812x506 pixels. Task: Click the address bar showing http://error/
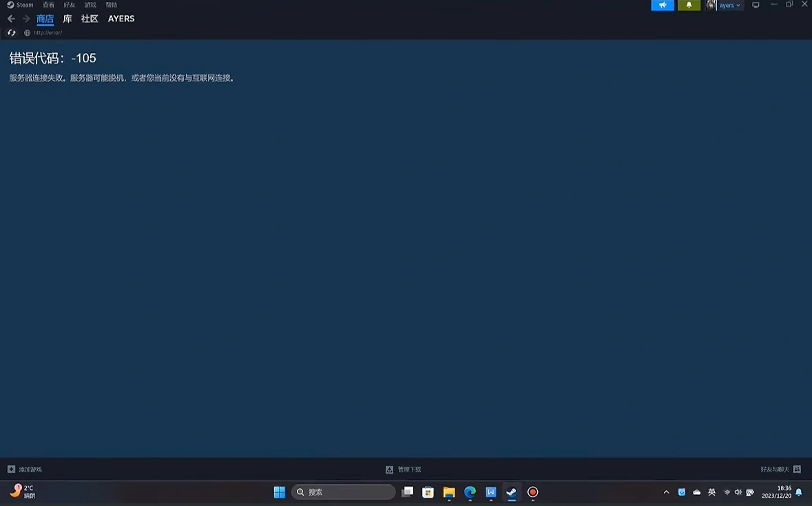(x=48, y=32)
